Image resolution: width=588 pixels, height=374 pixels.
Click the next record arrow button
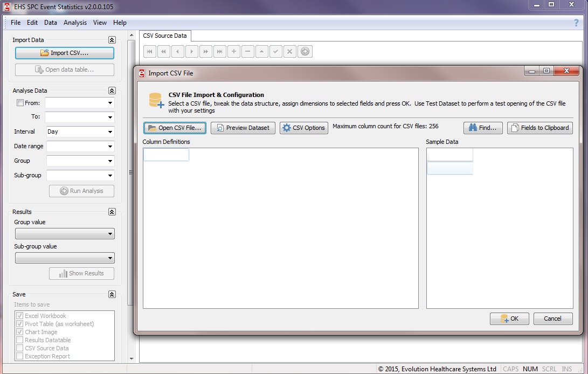191,52
